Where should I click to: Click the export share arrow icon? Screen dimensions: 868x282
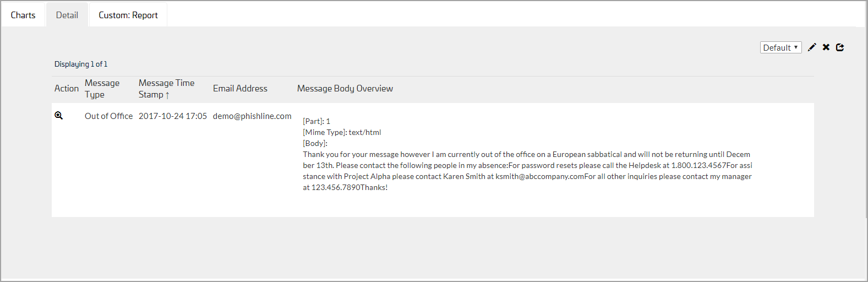tap(840, 47)
